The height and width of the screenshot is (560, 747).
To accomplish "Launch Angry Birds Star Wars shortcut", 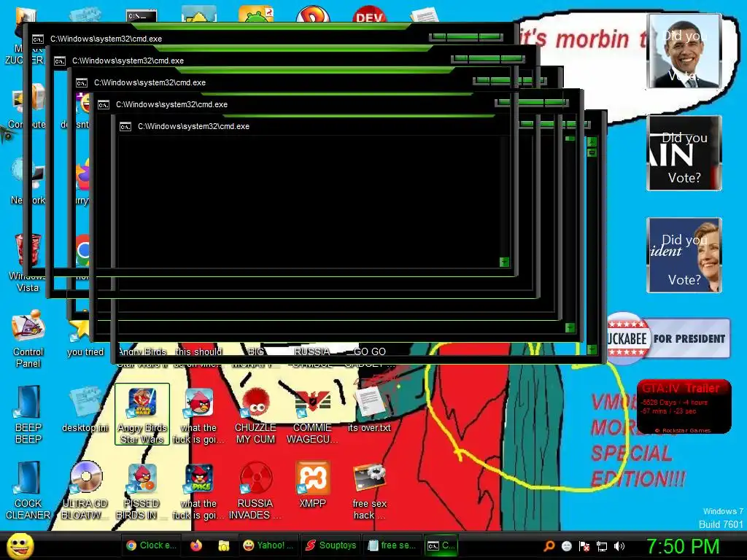I will point(142,414).
